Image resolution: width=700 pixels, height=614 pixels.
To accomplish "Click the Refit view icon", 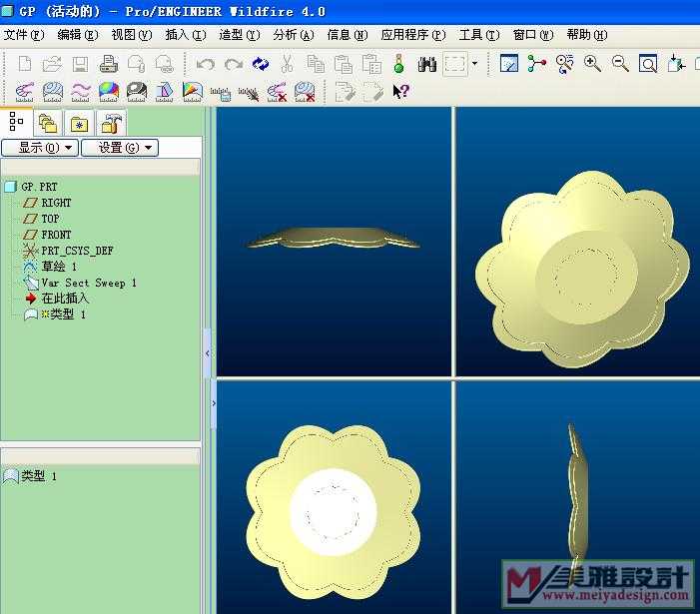I will [648, 65].
